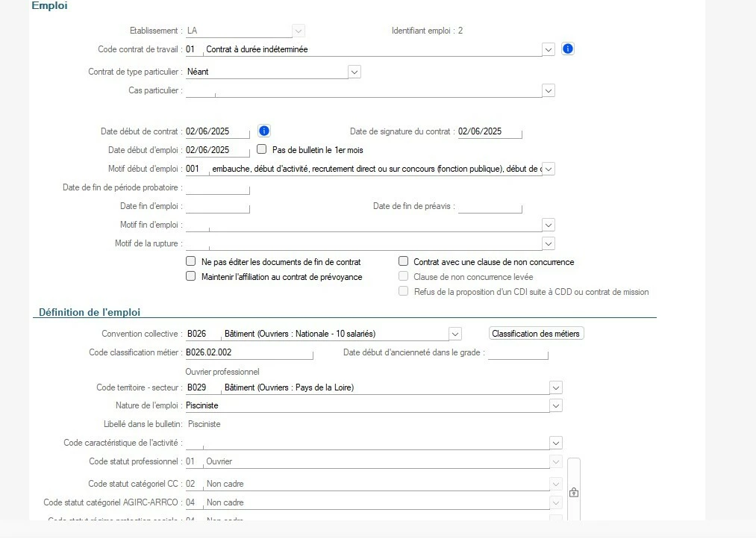Expand Convention collective dropdown

click(x=455, y=334)
